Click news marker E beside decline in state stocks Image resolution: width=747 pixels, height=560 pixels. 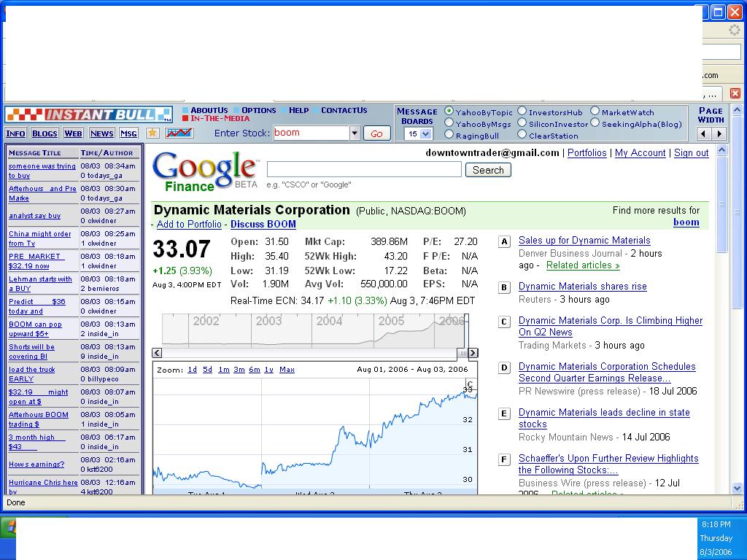coord(504,414)
